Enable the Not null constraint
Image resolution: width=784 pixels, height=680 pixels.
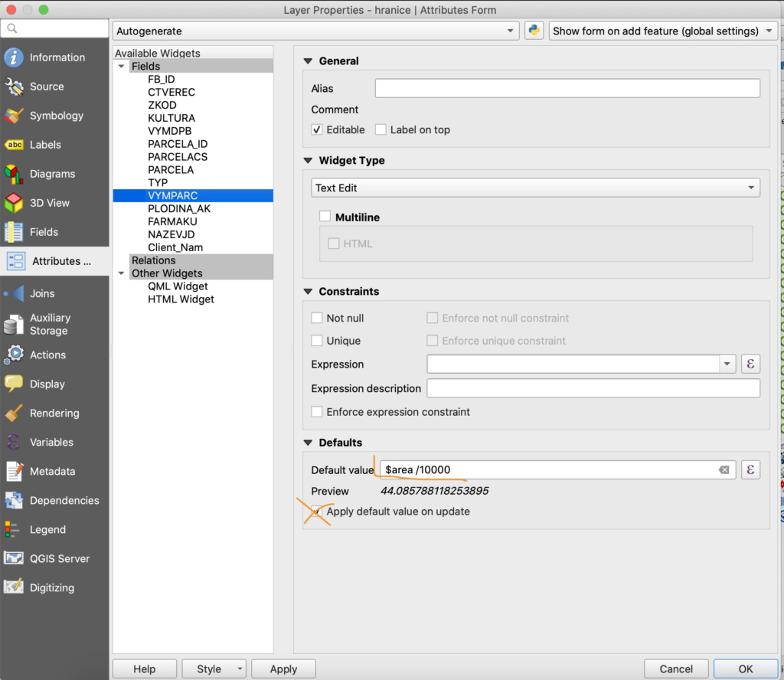click(x=317, y=318)
